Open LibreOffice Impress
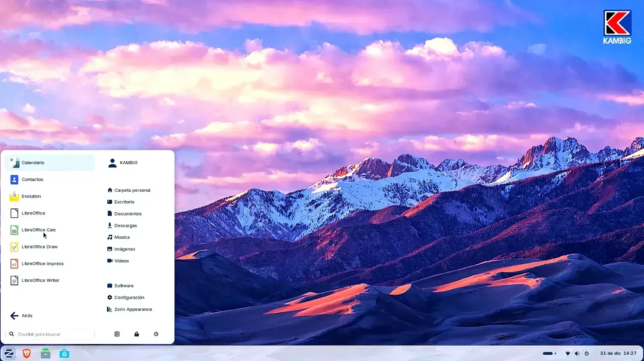644x361 pixels. [x=43, y=263]
